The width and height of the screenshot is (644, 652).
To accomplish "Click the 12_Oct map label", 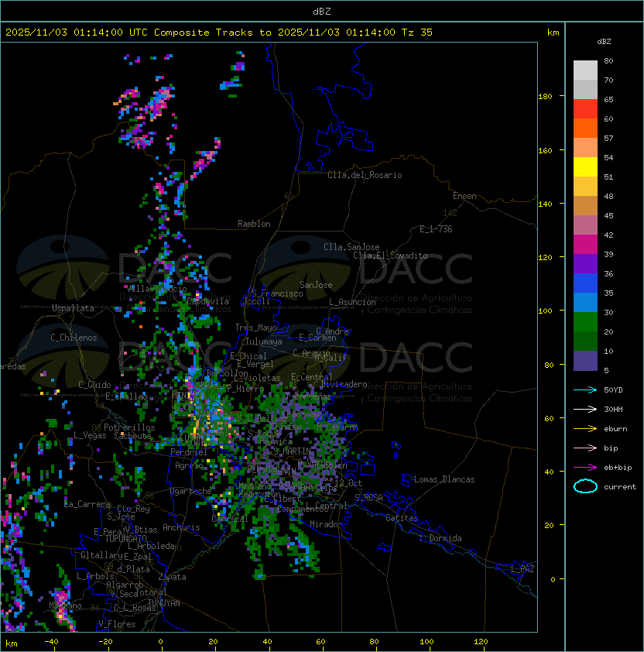I will (348, 483).
